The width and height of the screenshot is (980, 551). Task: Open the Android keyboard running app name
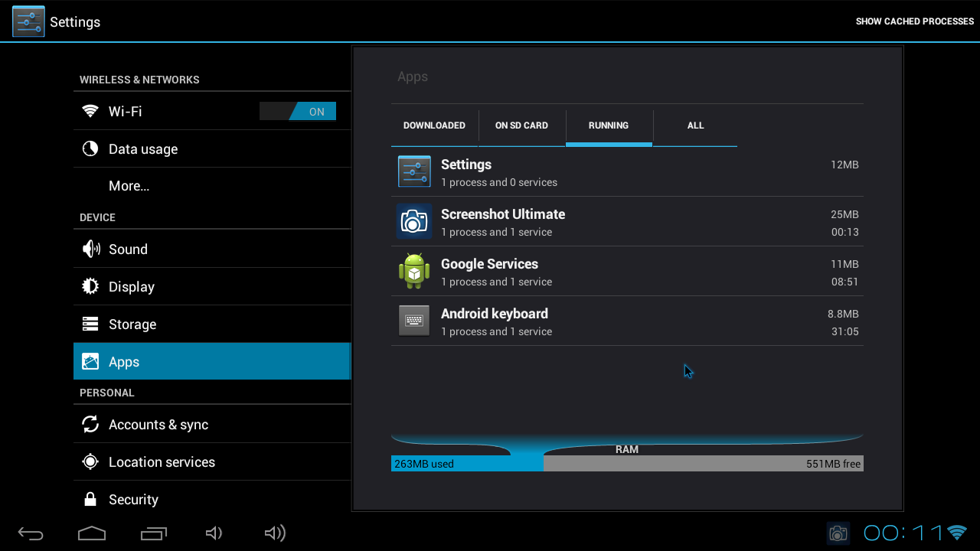pyautogui.click(x=495, y=314)
